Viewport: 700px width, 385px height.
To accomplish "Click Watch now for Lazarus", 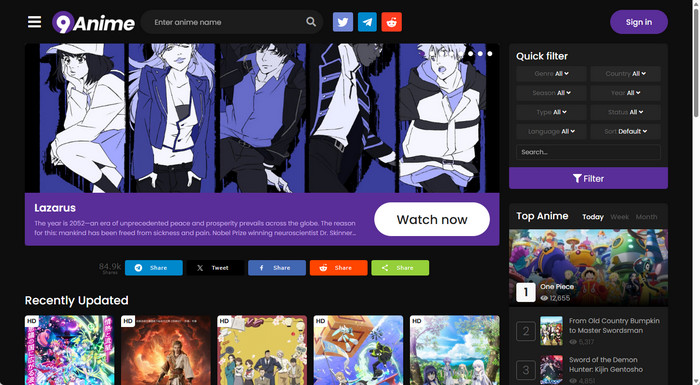I will pos(432,219).
